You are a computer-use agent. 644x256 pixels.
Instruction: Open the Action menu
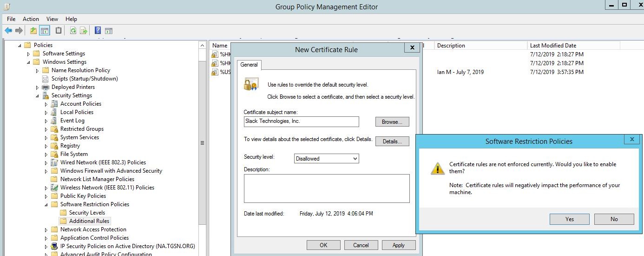pyautogui.click(x=31, y=19)
